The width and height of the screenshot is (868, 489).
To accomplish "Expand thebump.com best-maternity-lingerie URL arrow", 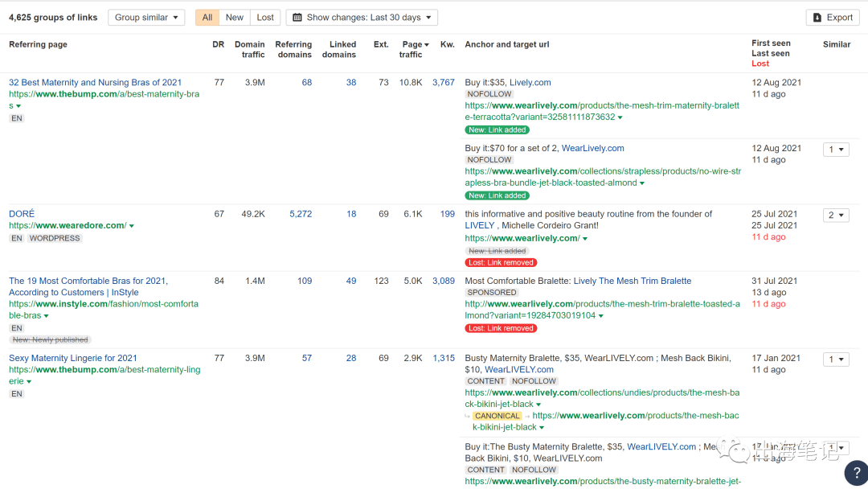I will tap(29, 381).
